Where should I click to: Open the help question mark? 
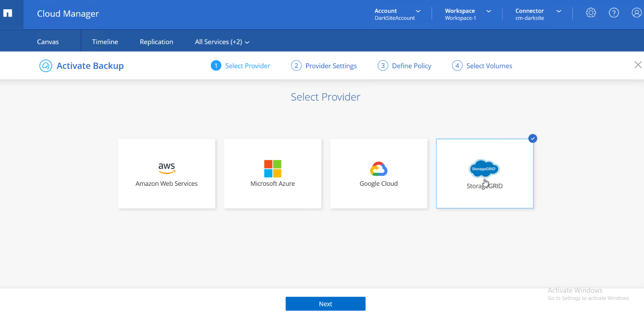[x=613, y=13]
